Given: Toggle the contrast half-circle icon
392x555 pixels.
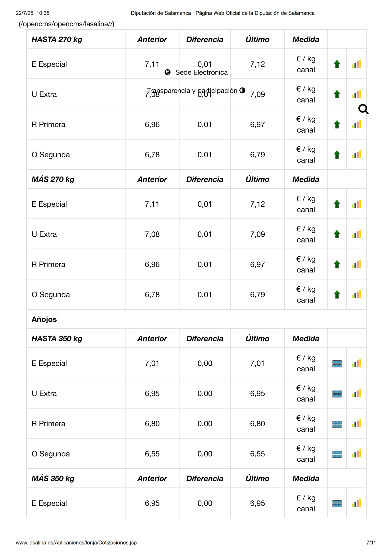Looking at the screenshot, I should (242, 90).
